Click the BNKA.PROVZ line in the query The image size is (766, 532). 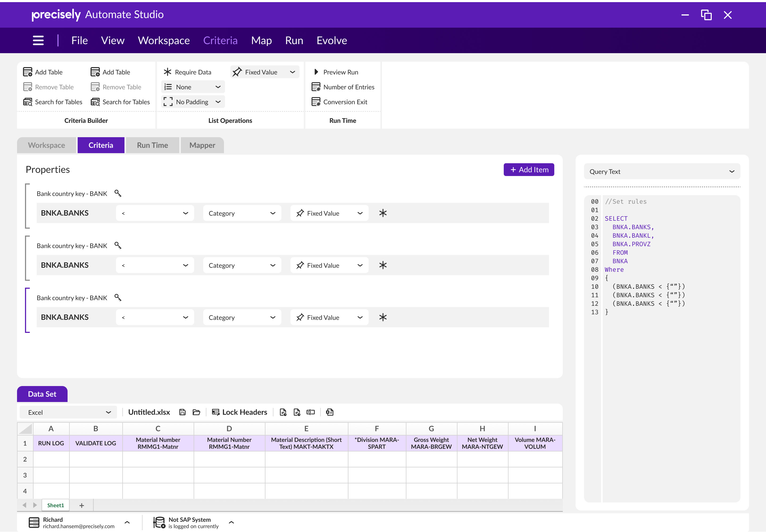coord(631,244)
